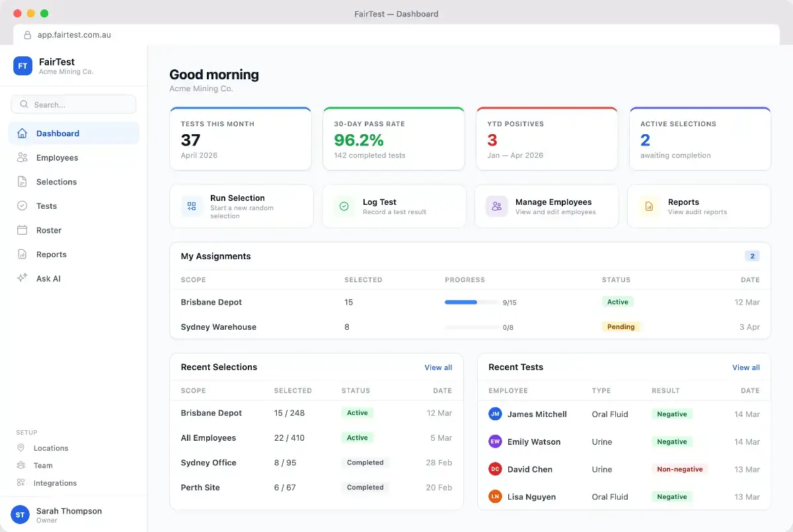Click the Log Test checkmark icon
The width and height of the screenshot is (793, 532).
coord(344,206)
